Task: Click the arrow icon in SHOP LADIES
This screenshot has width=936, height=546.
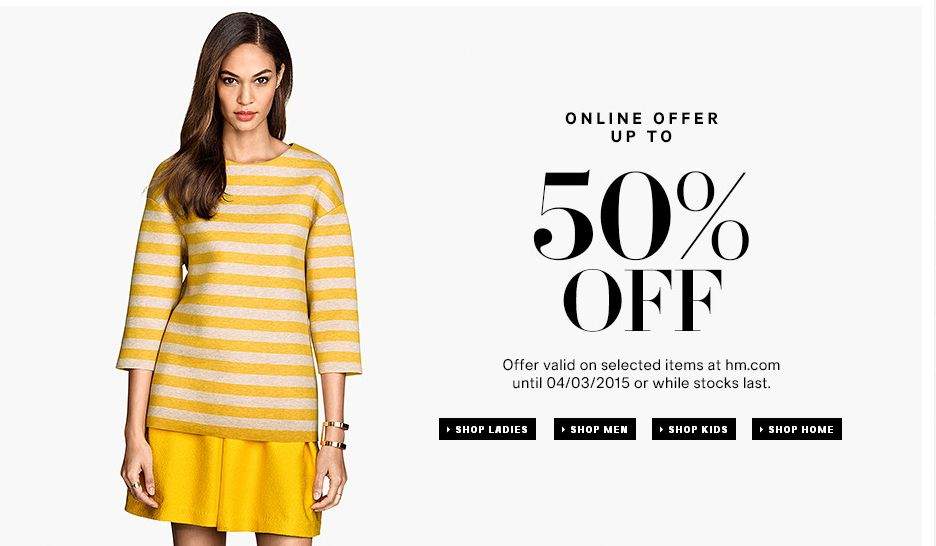Action: pos(448,429)
